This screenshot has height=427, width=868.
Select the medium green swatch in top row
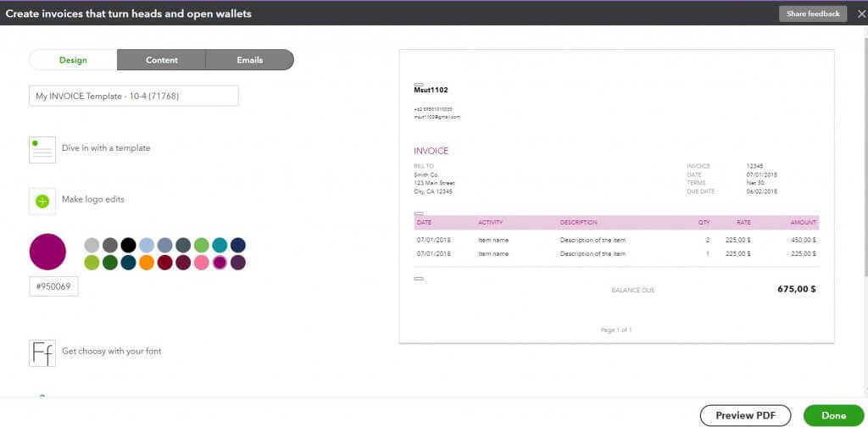202,245
